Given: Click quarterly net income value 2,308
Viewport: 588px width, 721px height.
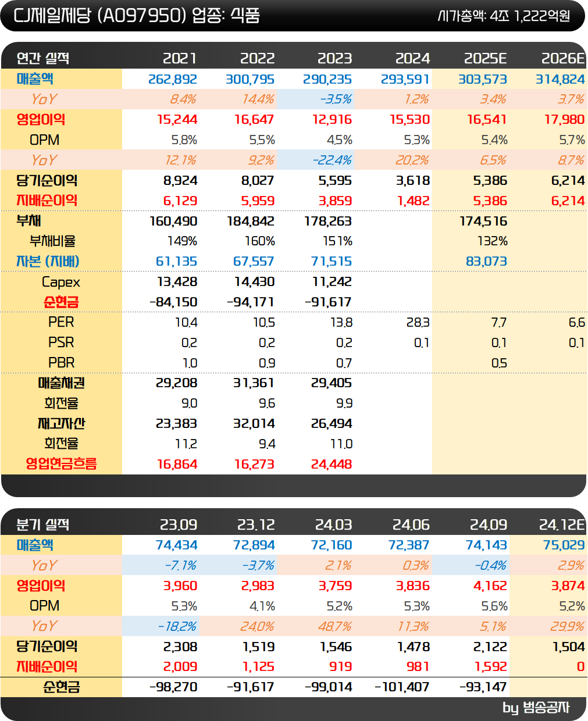Looking at the screenshot, I should [180, 647].
